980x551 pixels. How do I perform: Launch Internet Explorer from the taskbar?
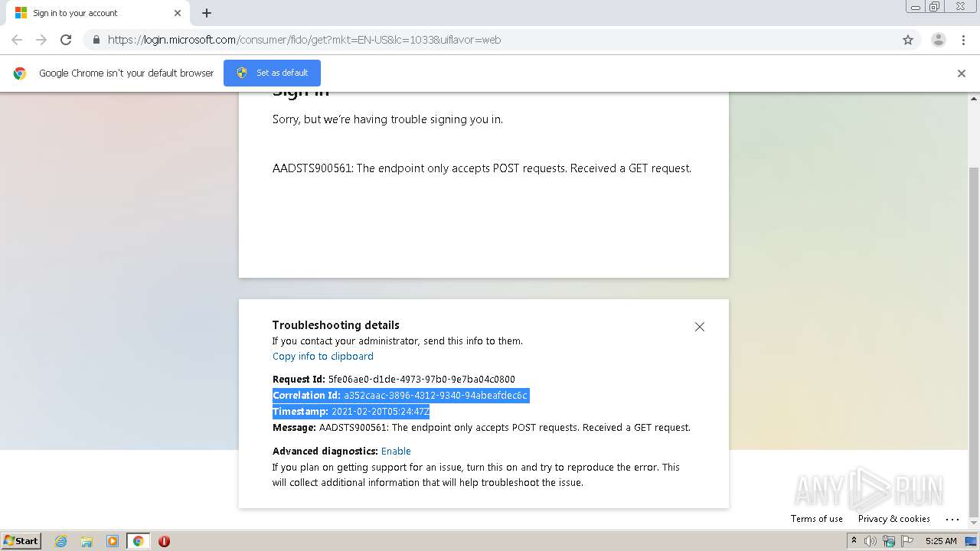tap(60, 541)
